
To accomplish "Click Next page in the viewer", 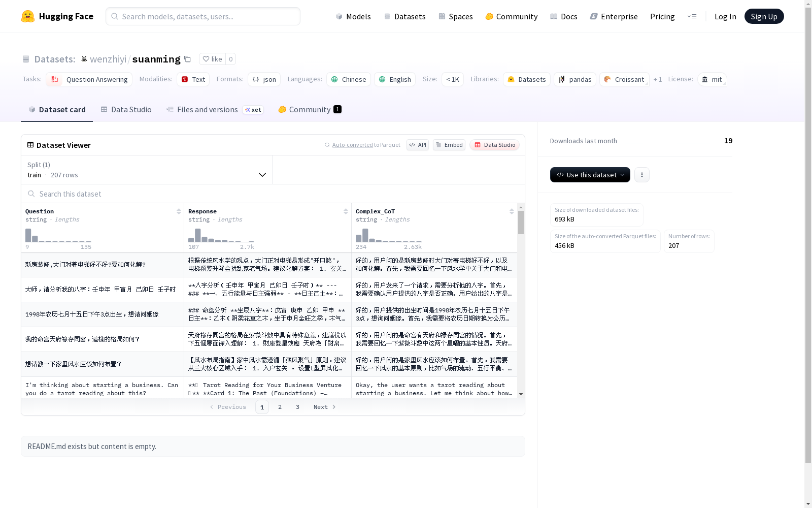I will [x=325, y=407].
